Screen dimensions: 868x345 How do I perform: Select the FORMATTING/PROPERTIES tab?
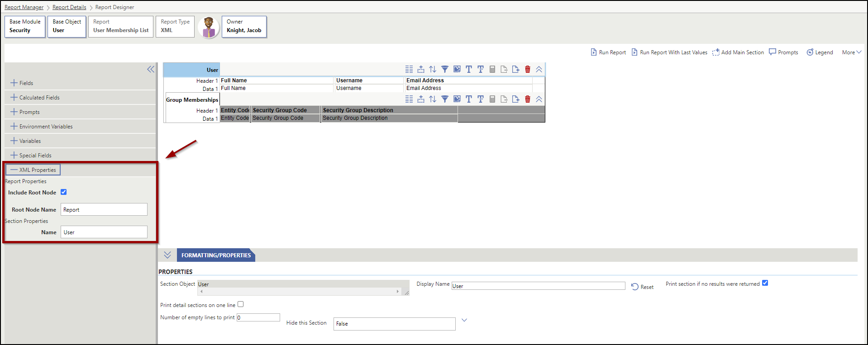tap(216, 255)
